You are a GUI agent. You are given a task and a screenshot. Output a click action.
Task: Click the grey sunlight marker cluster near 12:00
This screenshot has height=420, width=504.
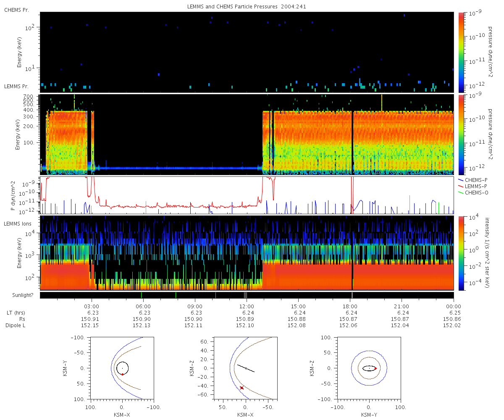click(x=246, y=295)
